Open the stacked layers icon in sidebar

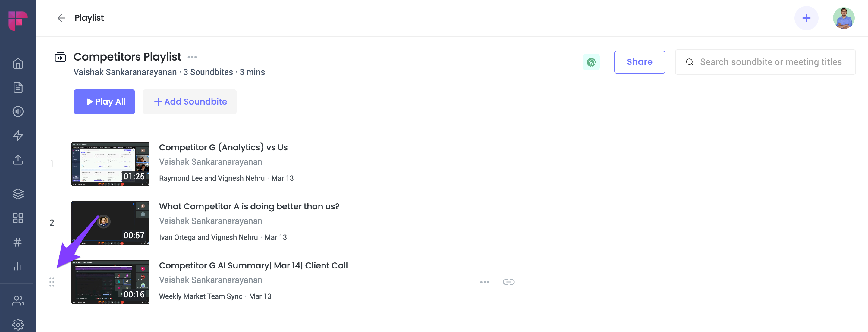[18, 194]
